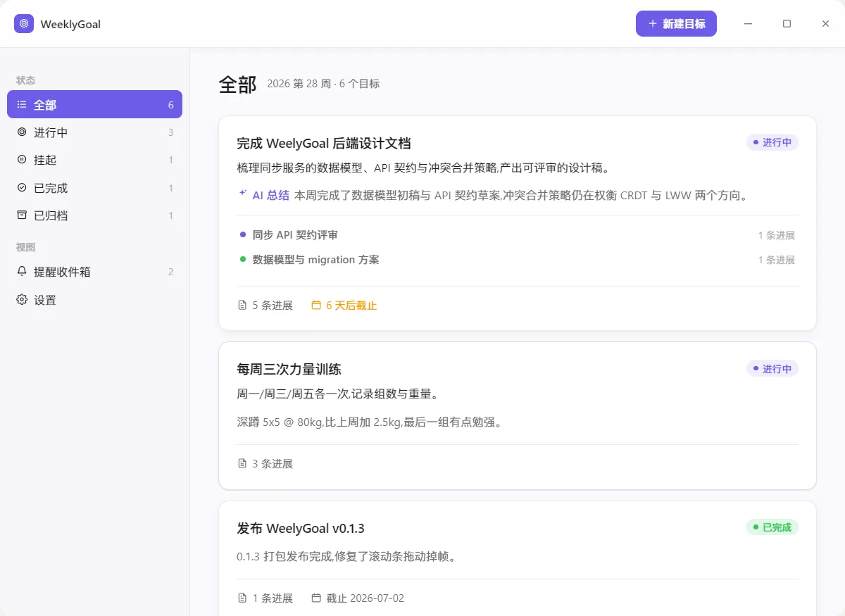
Task: Click 梳理同步服务的数据模型 description text
Action: click(423, 168)
